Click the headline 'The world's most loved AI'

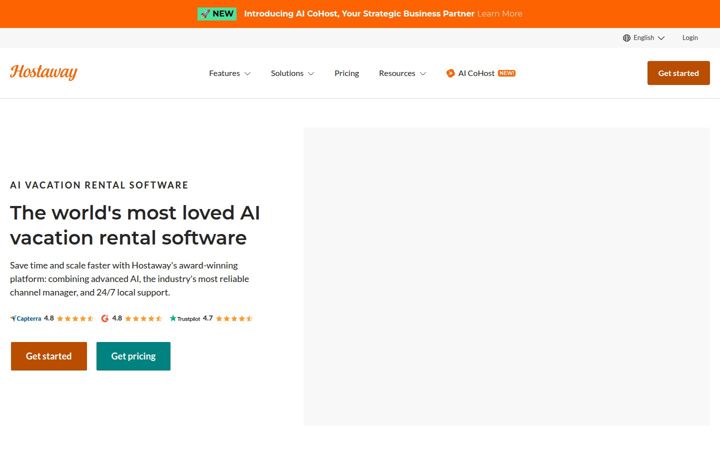point(135,213)
